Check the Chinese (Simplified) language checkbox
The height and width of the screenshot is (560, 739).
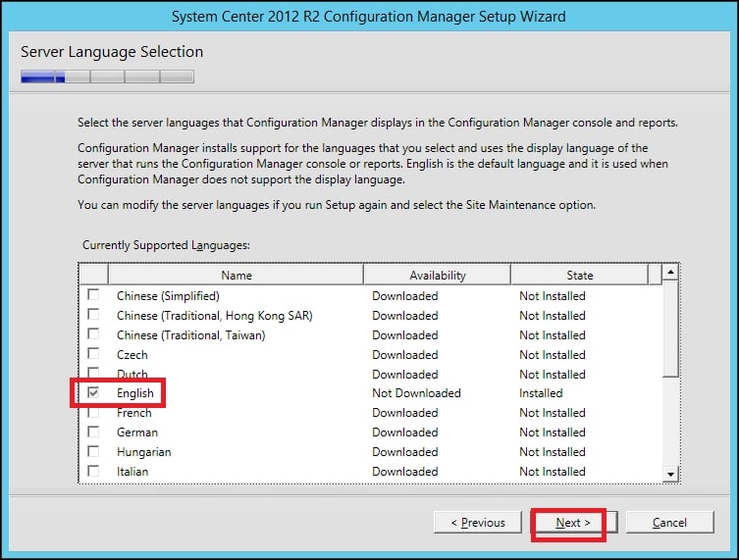point(93,295)
